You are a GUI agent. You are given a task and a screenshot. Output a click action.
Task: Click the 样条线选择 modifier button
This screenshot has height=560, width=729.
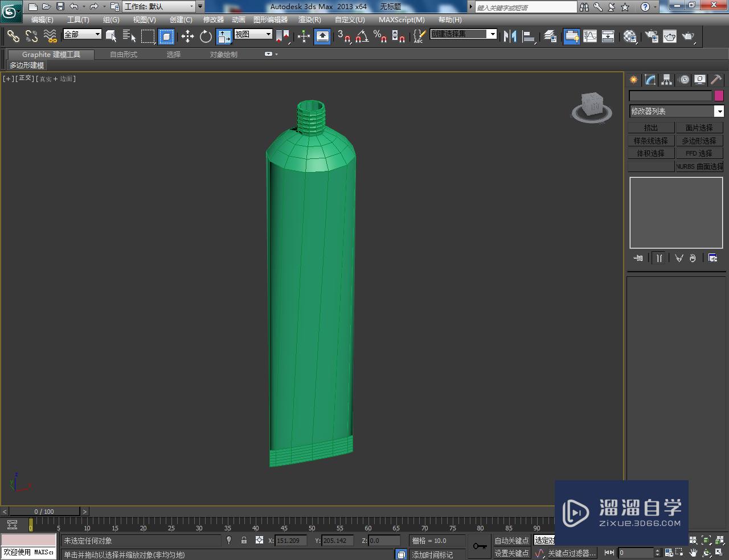tap(651, 141)
